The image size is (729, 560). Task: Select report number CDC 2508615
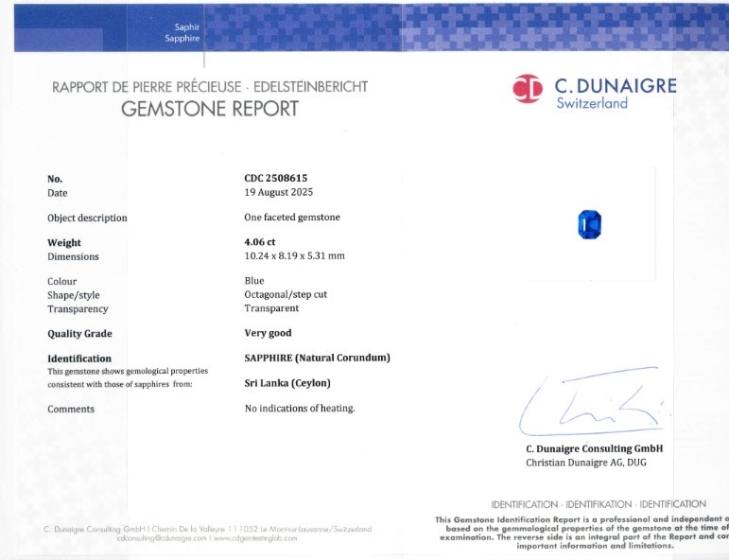[276, 178]
